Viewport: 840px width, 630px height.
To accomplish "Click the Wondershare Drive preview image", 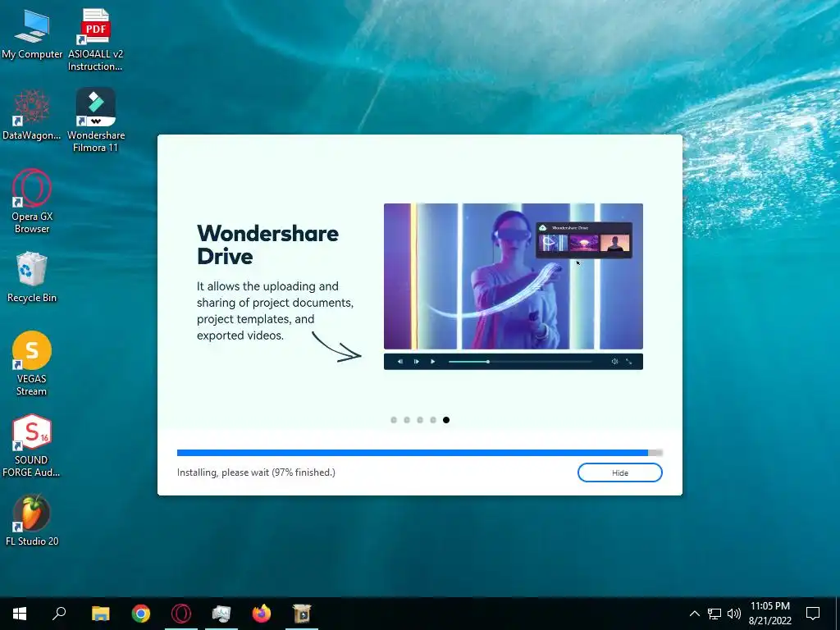I will point(514,276).
